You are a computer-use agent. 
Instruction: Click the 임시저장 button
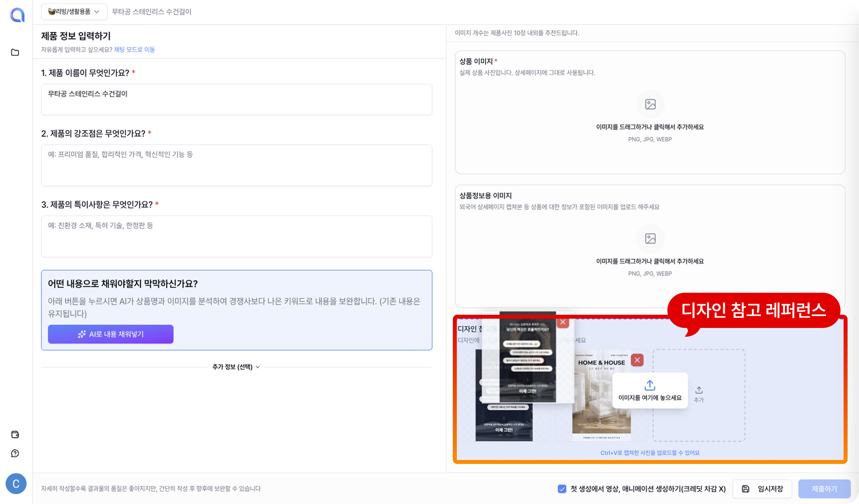tap(762, 489)
